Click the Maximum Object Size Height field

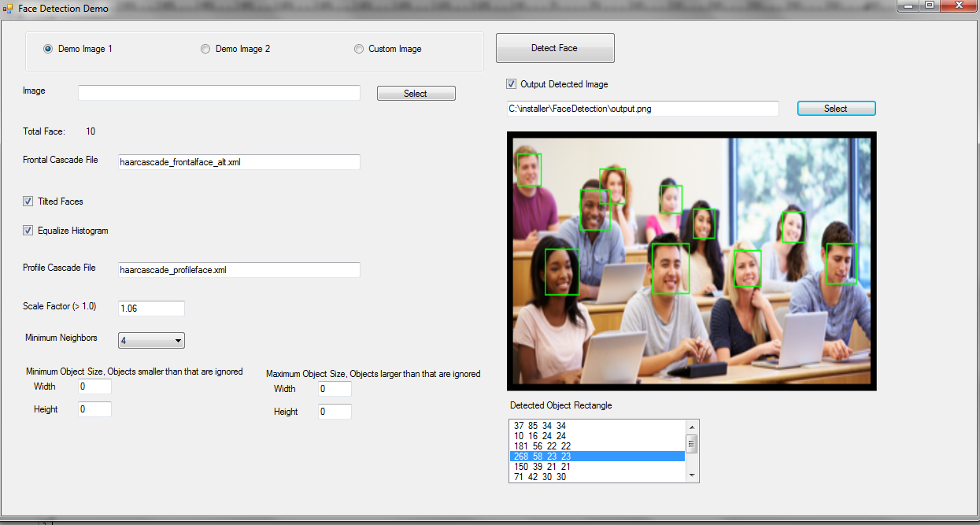tap(335, 412)
